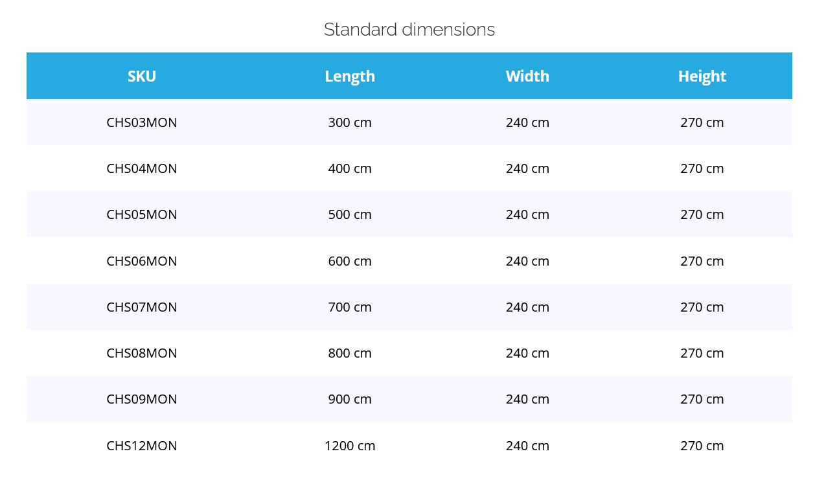
Task: Select the CHS03MON SKU cell
Action: 142,122
